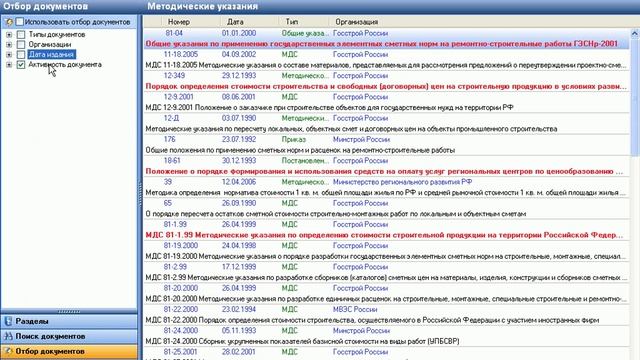Click the binoculars icon of 'Поиск документов'

pyautogui.click(x=8, y=336)
